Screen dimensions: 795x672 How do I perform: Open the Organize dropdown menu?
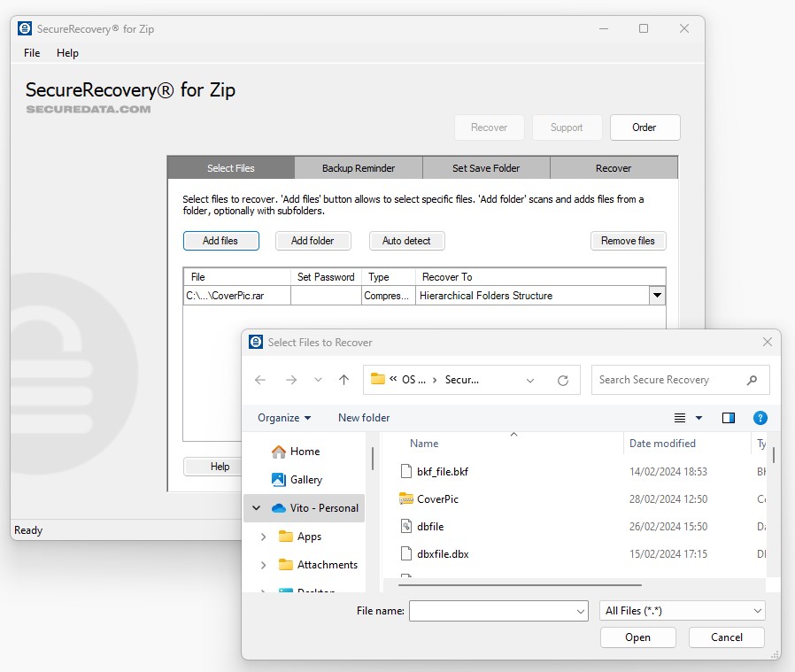pos(283,417)
